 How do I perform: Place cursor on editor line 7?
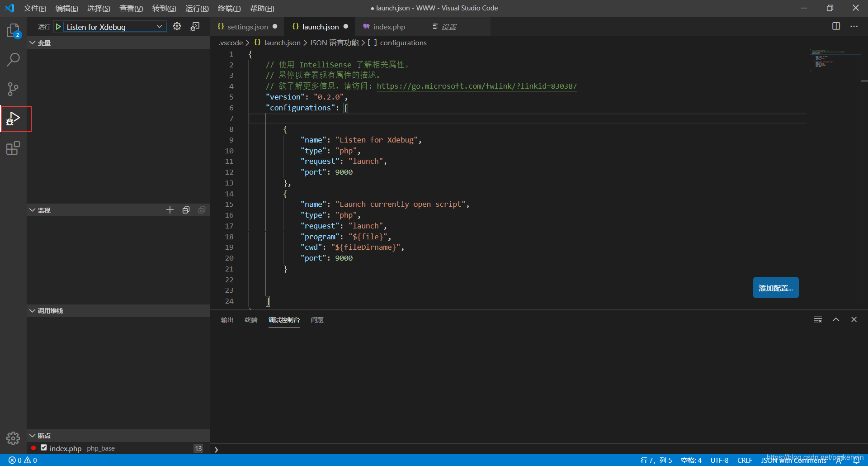pyautogui.click(x=527, y=119)
